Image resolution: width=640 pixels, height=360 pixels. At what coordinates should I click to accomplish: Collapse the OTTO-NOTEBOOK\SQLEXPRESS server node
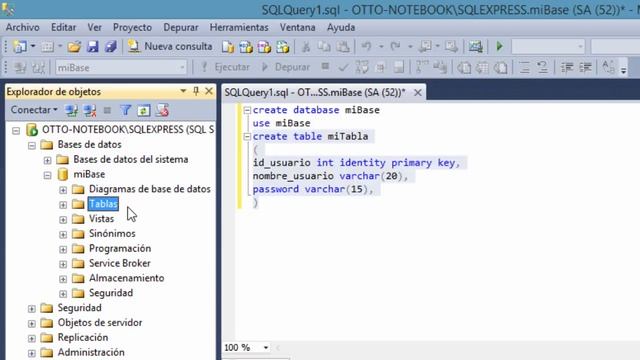[x=16, y=131]
